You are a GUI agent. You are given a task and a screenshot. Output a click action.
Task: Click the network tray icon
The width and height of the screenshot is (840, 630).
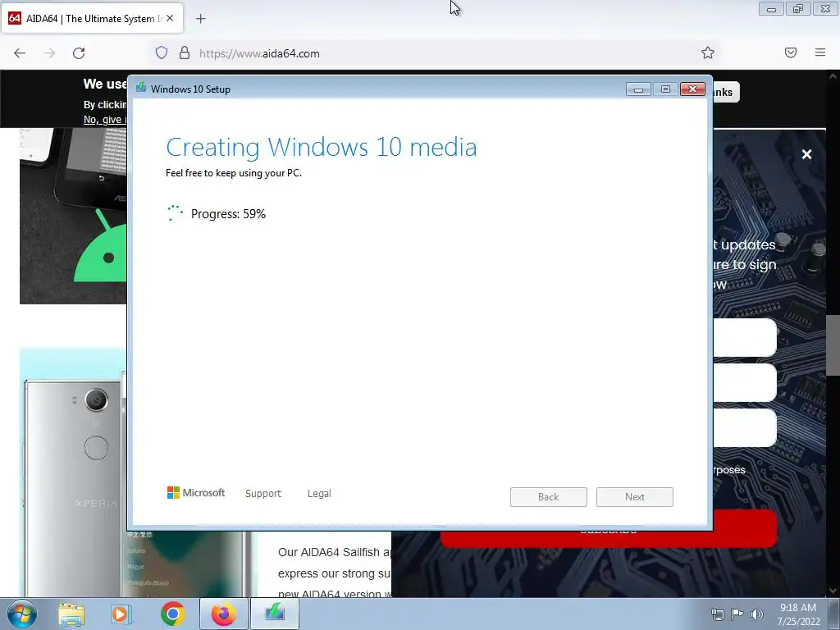717,614
